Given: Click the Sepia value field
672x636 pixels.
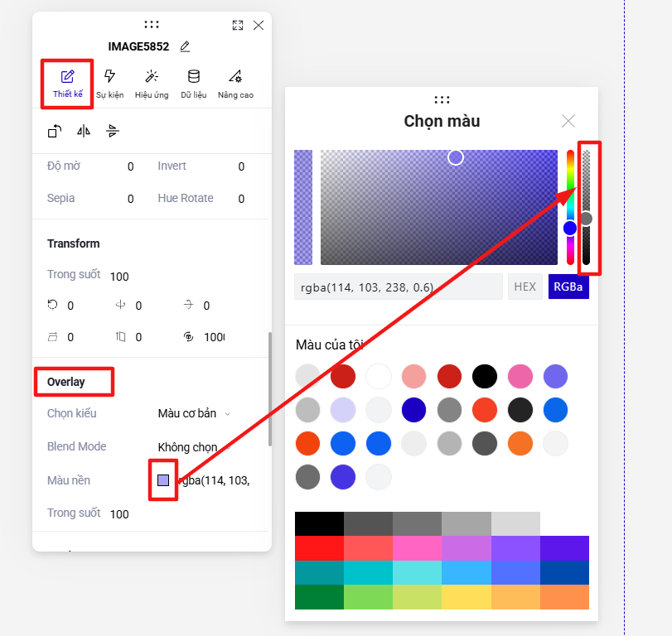Looking at the screenshot, I should [131, 199].
